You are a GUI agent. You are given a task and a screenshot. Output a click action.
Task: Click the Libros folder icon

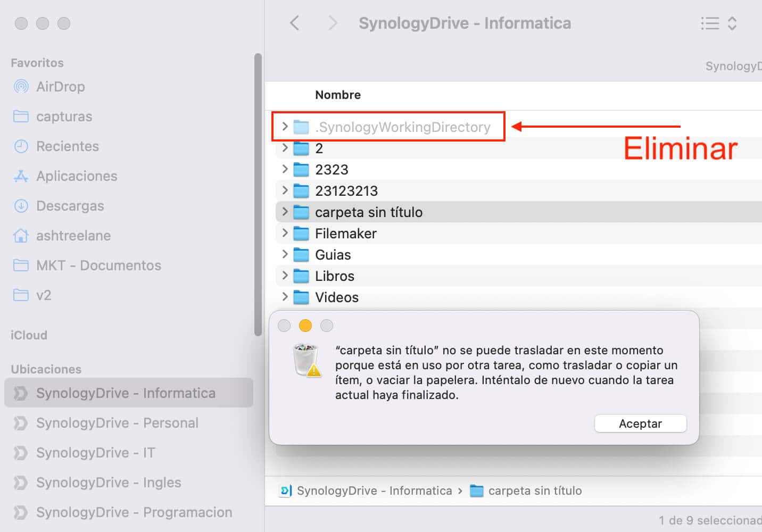pyautogui.click(x=301, y=276)
